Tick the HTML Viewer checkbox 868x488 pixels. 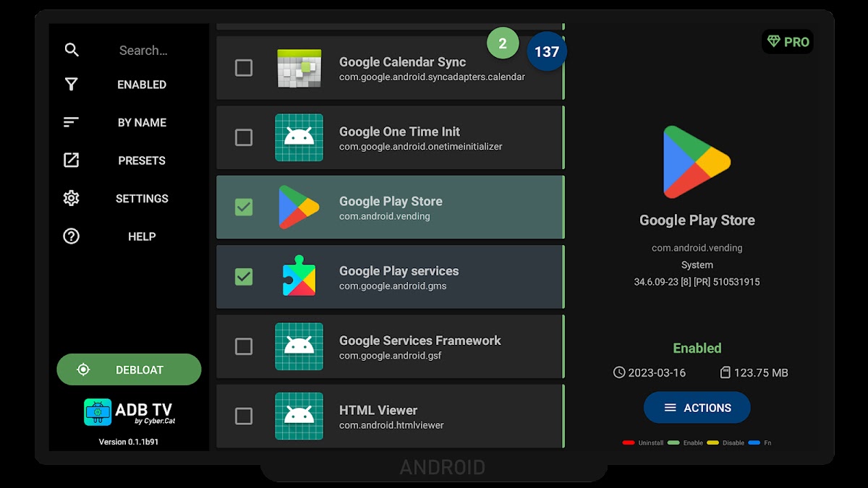pos(244,416)
